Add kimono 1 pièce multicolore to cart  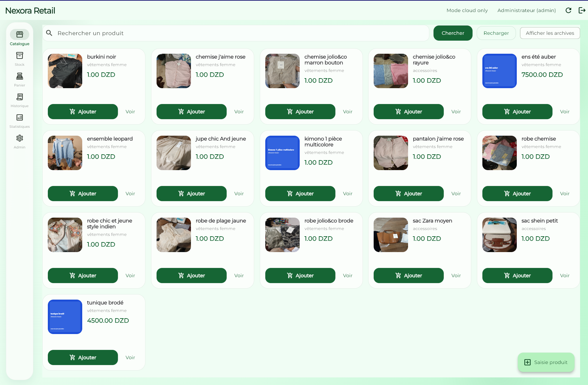pyautogui.click(x=300, y=194)
